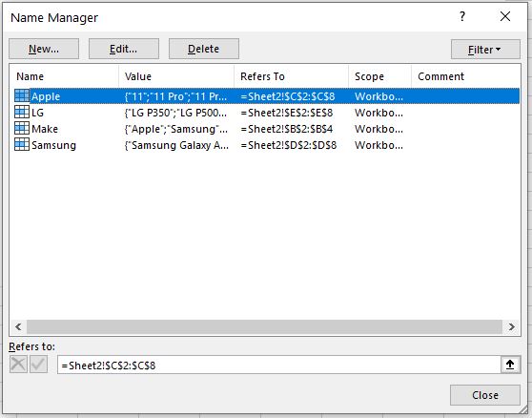
Task: Select the LG named range row
Action: pos(267,113)
